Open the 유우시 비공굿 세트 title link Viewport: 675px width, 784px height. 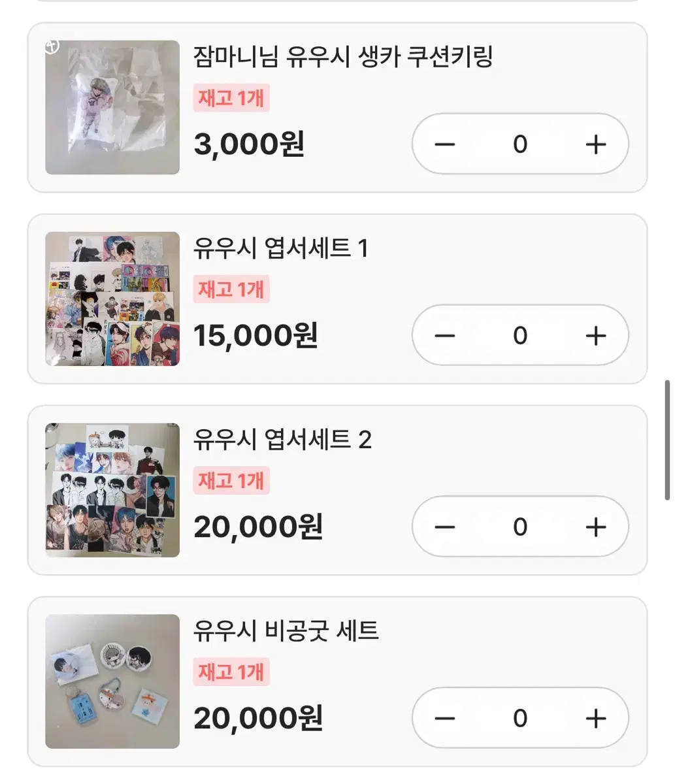coord(286,631)
